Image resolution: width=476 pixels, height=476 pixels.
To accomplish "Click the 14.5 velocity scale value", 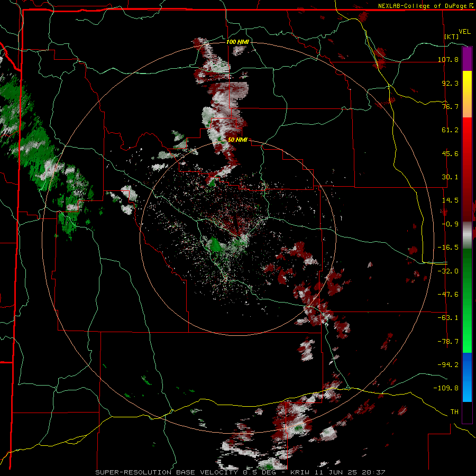I will (450, 200).
